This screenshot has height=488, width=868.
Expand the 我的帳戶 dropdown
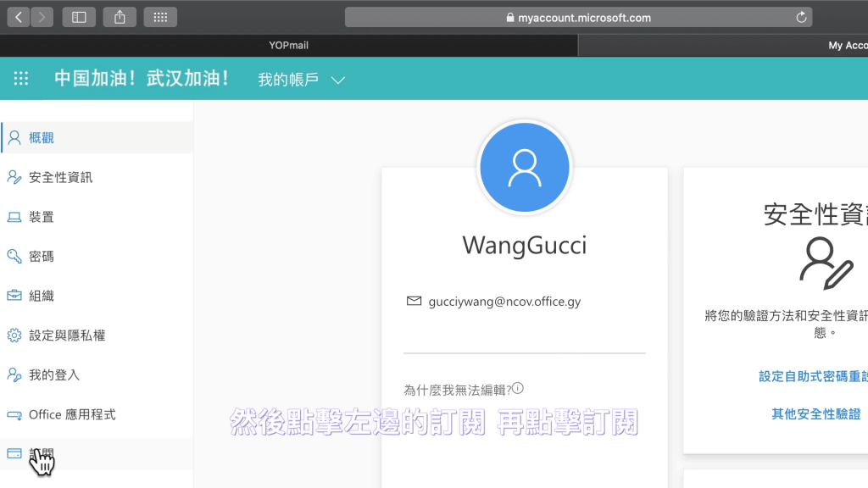[x=301, y=80]
